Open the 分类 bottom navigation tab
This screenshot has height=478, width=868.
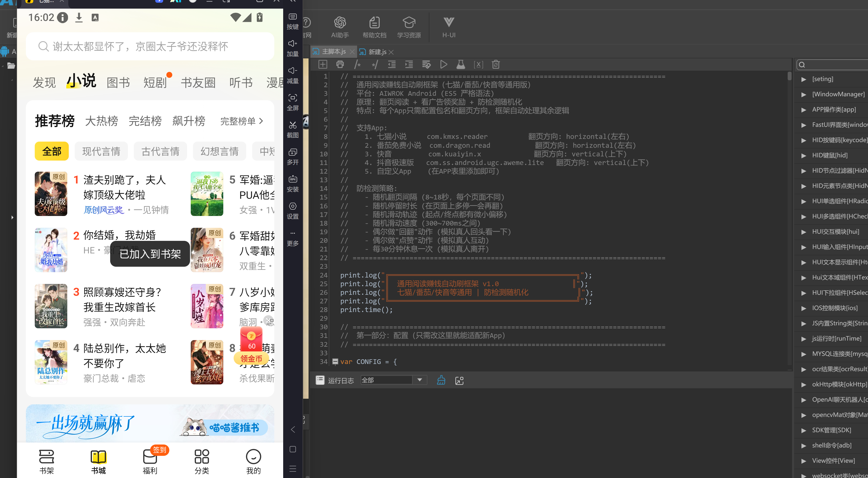pyautogui.click(x=202, y=462)
